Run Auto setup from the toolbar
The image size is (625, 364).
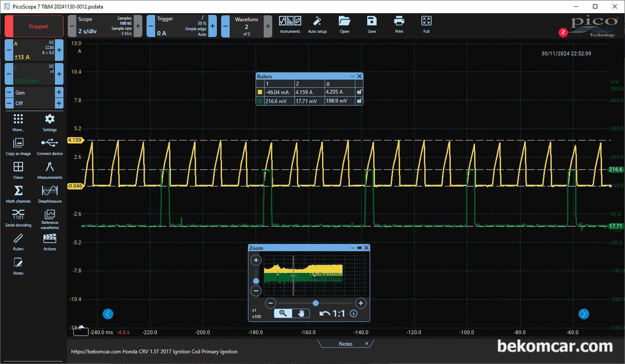[x=317, y=24]
